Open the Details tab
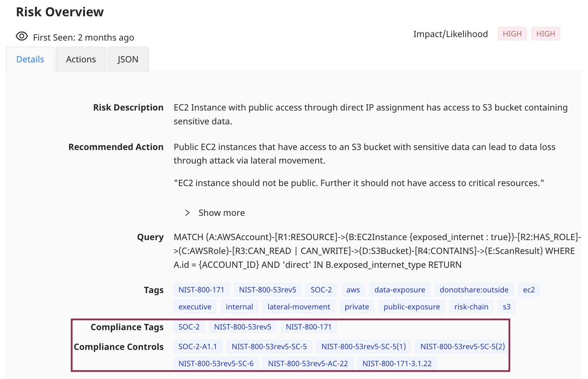The image size is (588, 379). pos(30,59)
